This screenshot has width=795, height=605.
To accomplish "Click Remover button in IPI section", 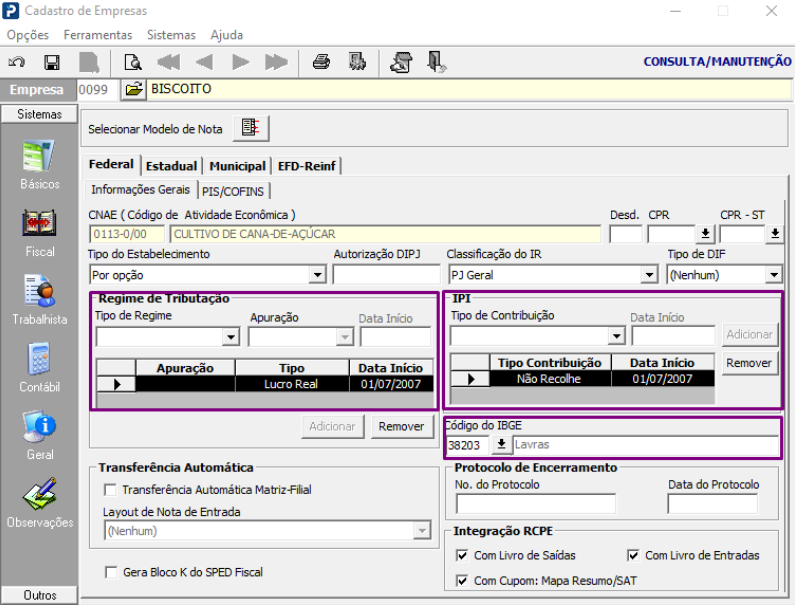I will point(749,363).
